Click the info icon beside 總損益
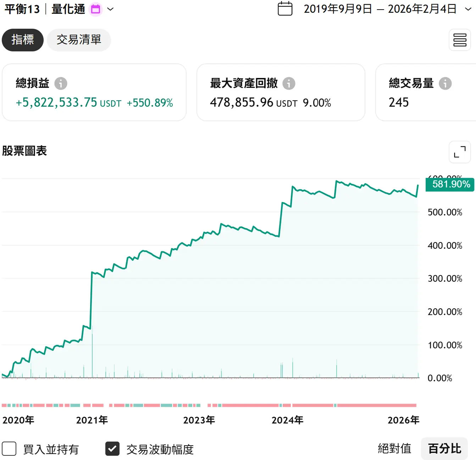Viewport: 476px width, 460px height. point(61,84)
